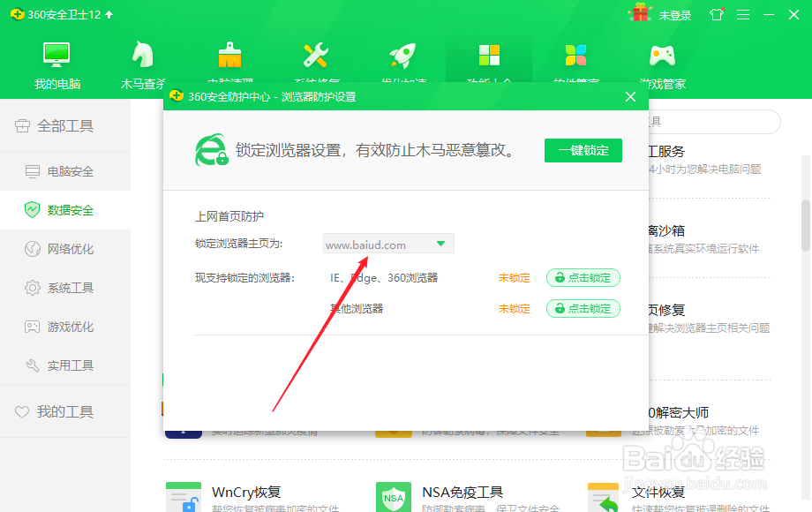This screenshot has height=512, width=812.
Task: Click the WnCry恢复 tool icon
Action: coord(184,498)
